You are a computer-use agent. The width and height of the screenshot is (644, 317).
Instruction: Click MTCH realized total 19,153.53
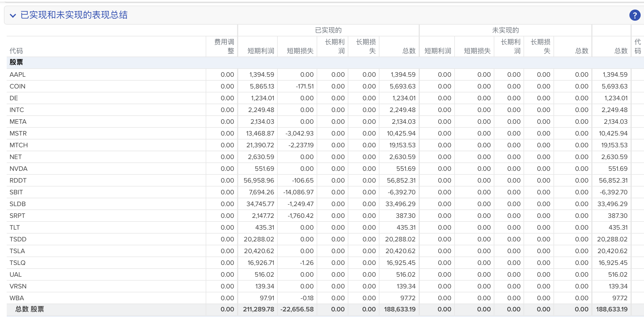pyautogui.click(x=402, y=145)
